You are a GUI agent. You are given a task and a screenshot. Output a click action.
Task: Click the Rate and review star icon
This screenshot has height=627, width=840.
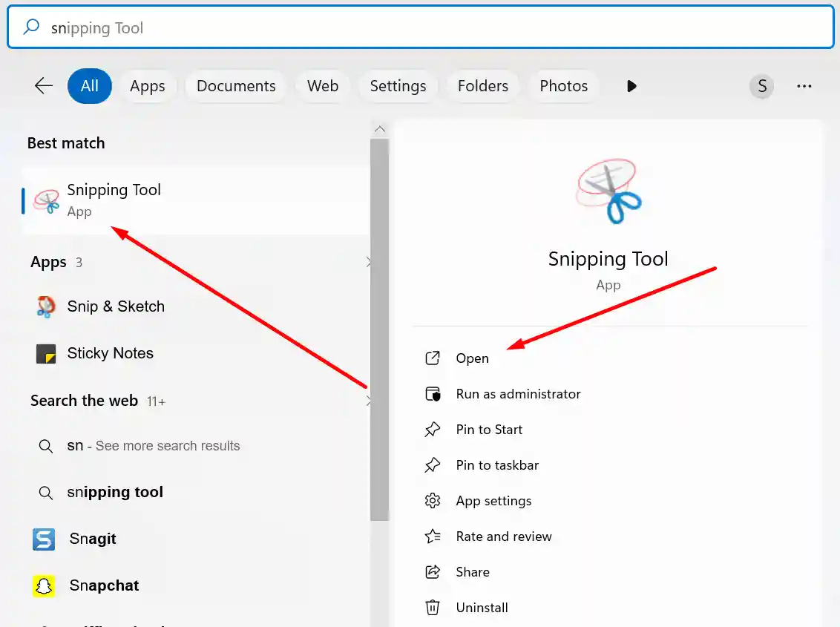[433, 536]
